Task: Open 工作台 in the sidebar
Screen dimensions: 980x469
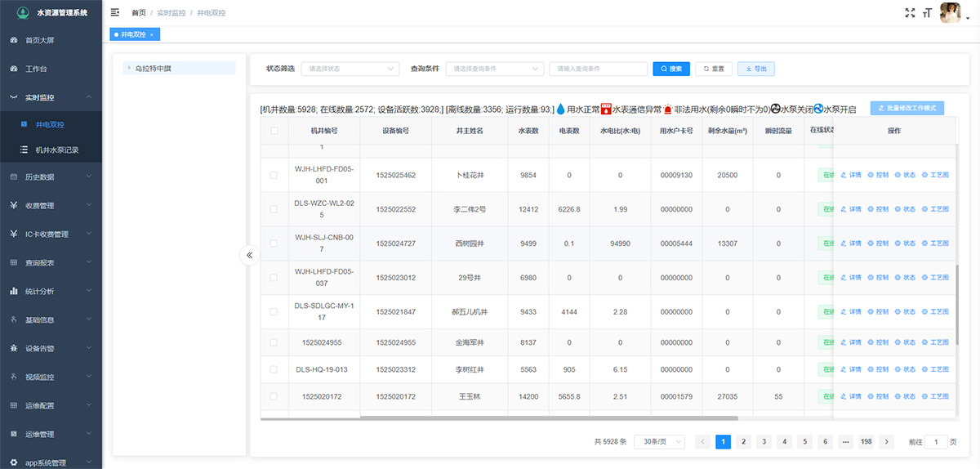Action: tap(37, 69)
